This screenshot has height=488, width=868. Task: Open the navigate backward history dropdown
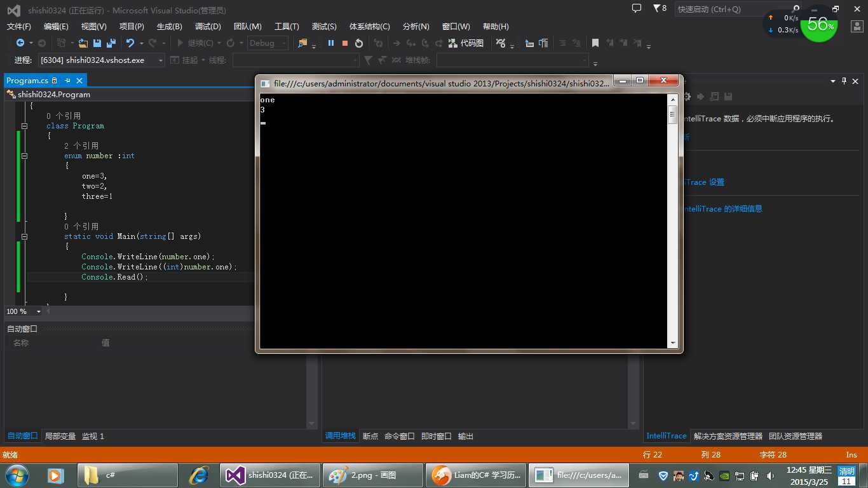pyautogui.click(x=31, y=43)
